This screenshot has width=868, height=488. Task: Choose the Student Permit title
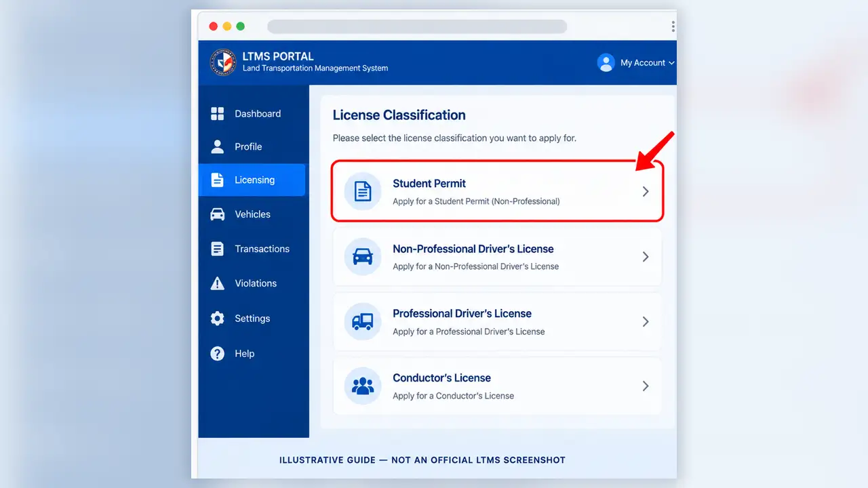tap(429, 184)
